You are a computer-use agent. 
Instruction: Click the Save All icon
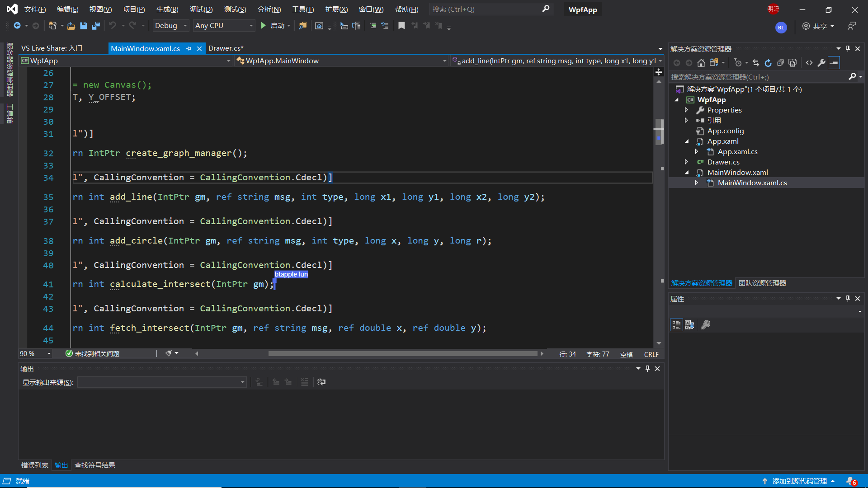pos(95,26)
